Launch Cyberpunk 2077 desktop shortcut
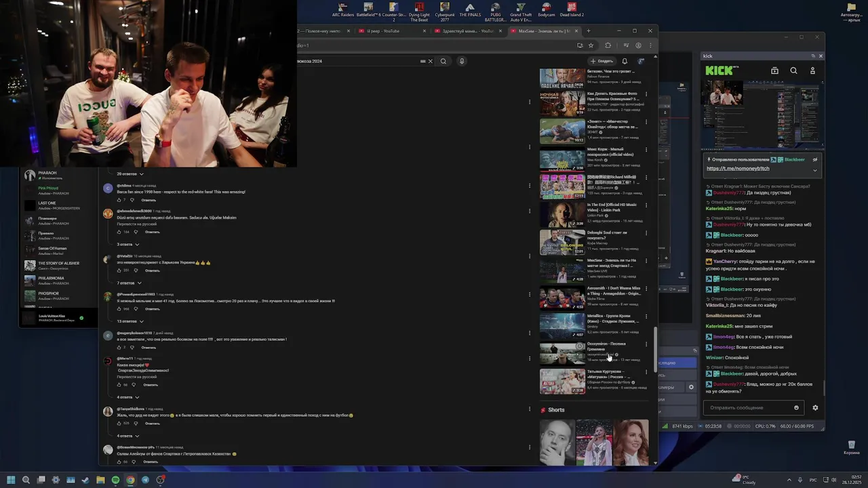Screen dimensions: 868x488 click(x=445, y=12)
